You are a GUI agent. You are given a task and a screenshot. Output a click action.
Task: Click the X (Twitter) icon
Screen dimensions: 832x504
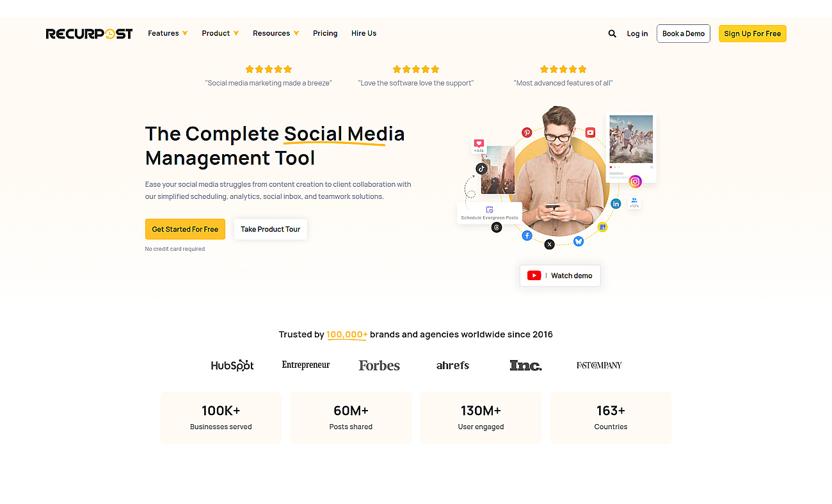point(549,244)
